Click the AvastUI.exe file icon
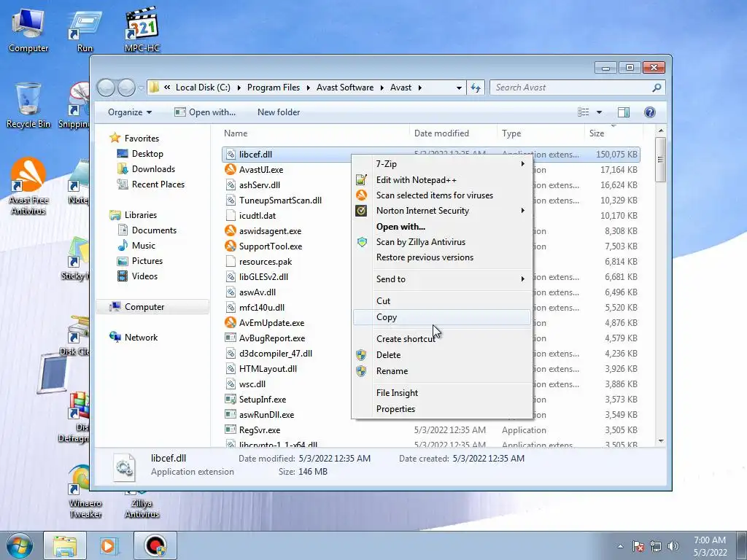The image size is (747, 560). pos(231,169)
